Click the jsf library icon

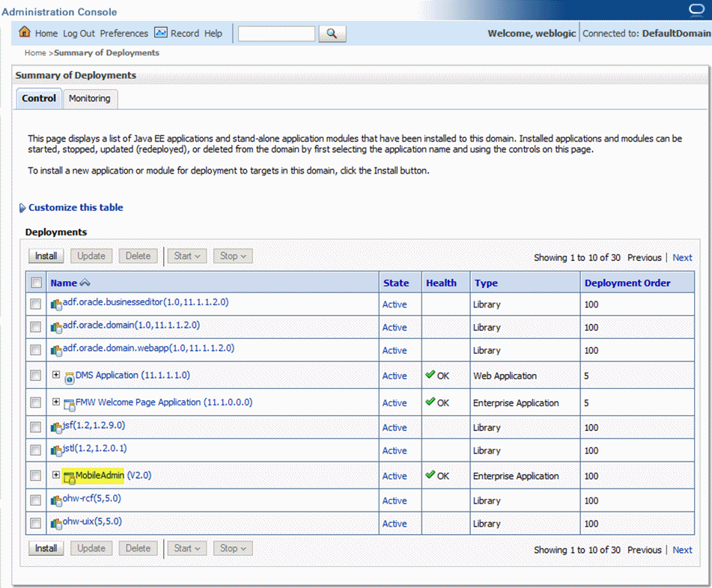[x=56, y=427]
